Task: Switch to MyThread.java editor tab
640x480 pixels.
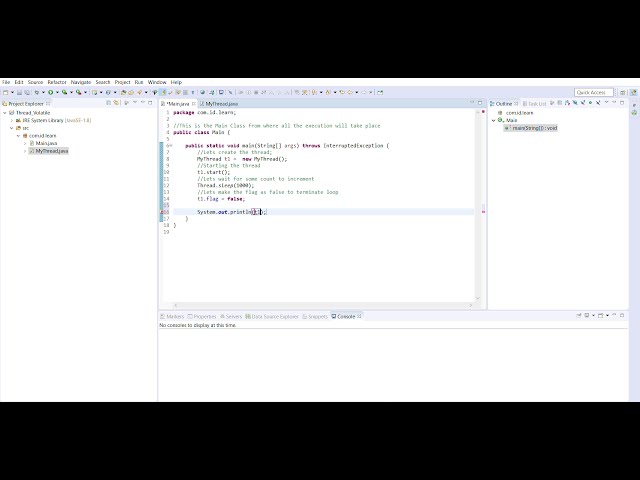Action: tap(221, 104)
